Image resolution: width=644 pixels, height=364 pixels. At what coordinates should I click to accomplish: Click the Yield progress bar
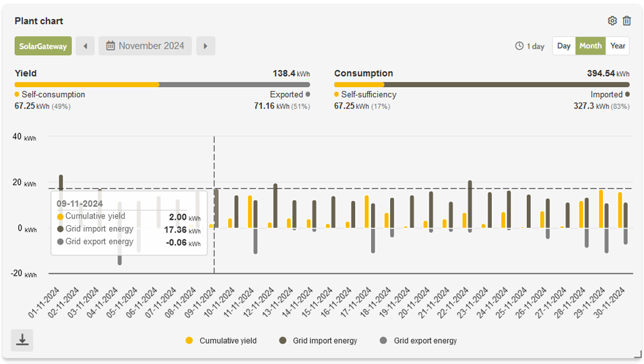(162, 85)
